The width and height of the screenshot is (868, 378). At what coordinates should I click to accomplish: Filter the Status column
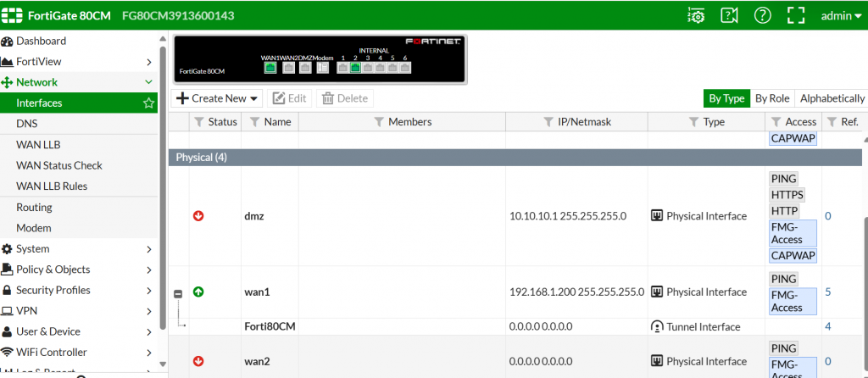pyautogui.click(x=198, y=122)
